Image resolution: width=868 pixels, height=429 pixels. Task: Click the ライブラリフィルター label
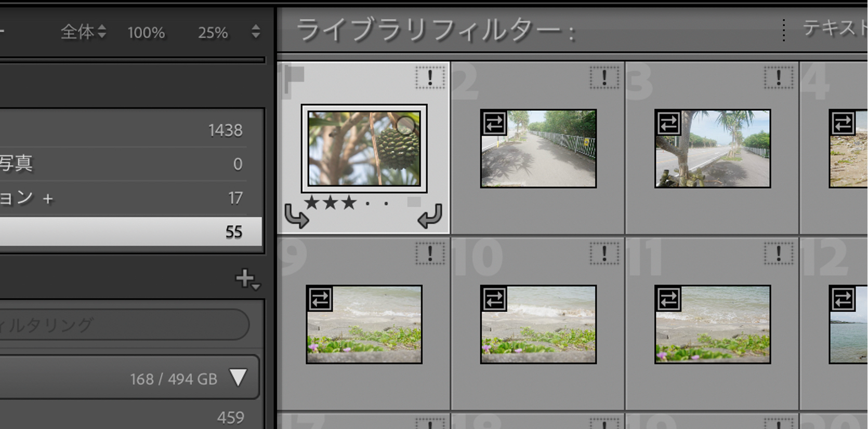(x=436, y=30)
